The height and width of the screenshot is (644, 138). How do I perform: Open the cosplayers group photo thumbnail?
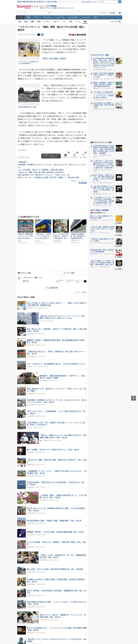(x=29, y=49)
